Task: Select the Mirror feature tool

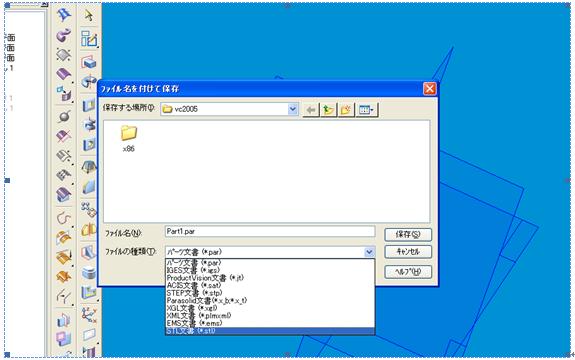Action: (x=89, y=230)
